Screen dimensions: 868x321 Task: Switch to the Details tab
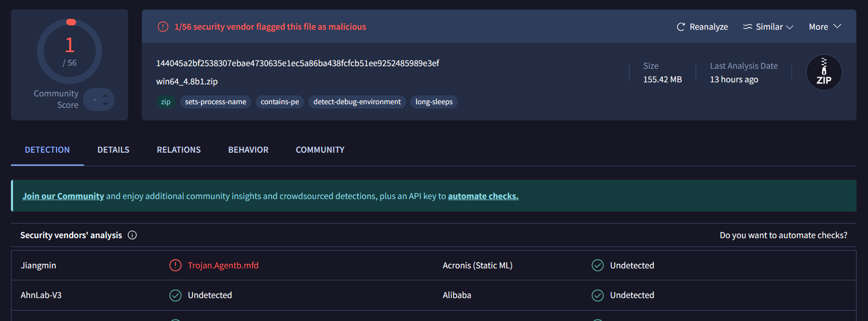(x=113, y=150)
